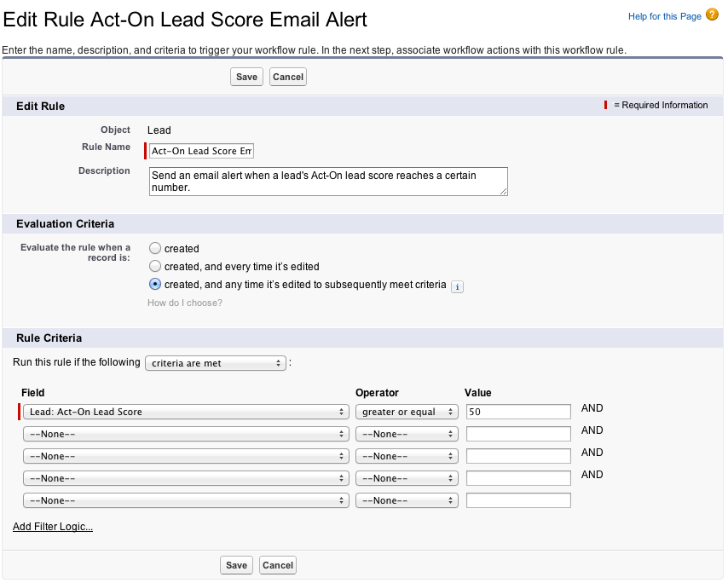
Task: Click the third row Value field
Action: tap(518, 456)
